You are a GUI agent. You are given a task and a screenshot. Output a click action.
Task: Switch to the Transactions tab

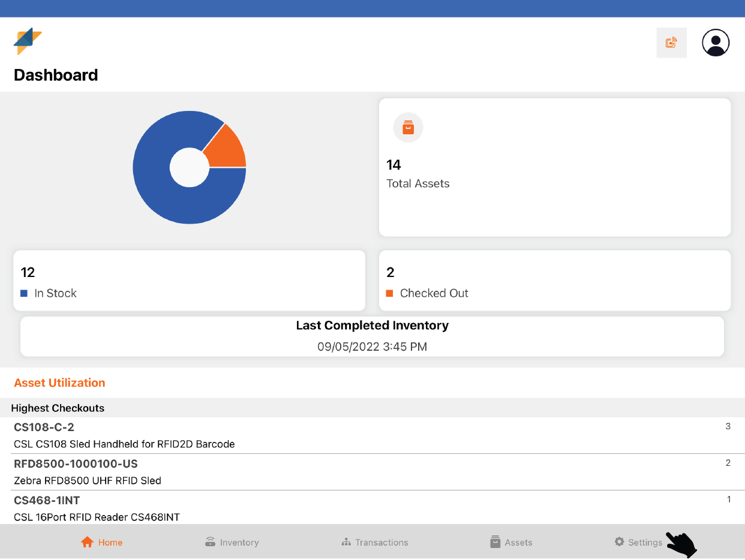pyautogui.click(x=381, y=543)
